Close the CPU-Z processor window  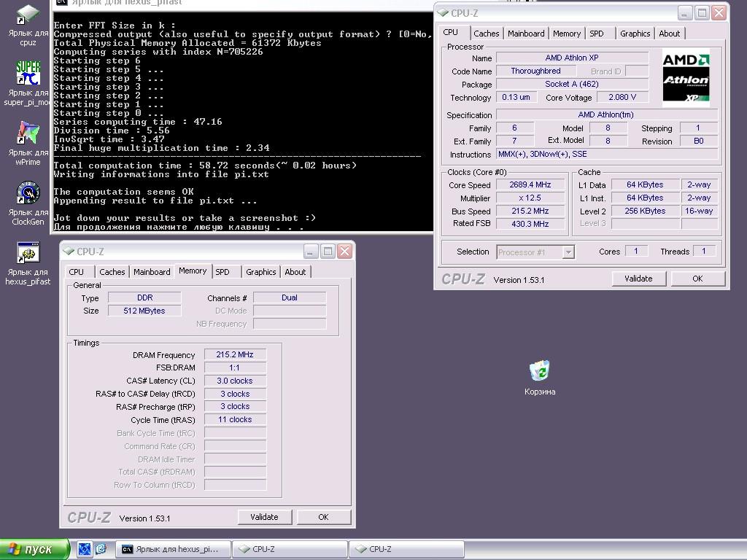pyautogui.click(x=719, y=12)
